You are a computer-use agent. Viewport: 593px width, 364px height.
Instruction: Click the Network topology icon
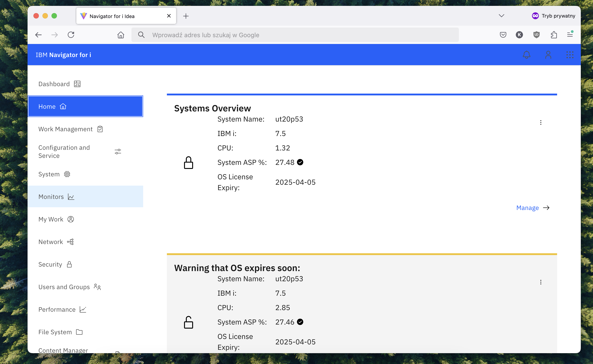(x=70, y=242)
